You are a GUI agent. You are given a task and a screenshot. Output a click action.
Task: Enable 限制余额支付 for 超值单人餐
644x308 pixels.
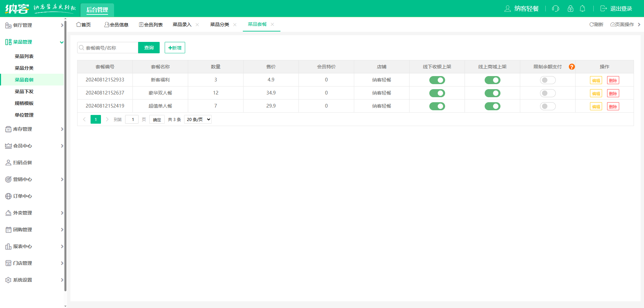548,106
